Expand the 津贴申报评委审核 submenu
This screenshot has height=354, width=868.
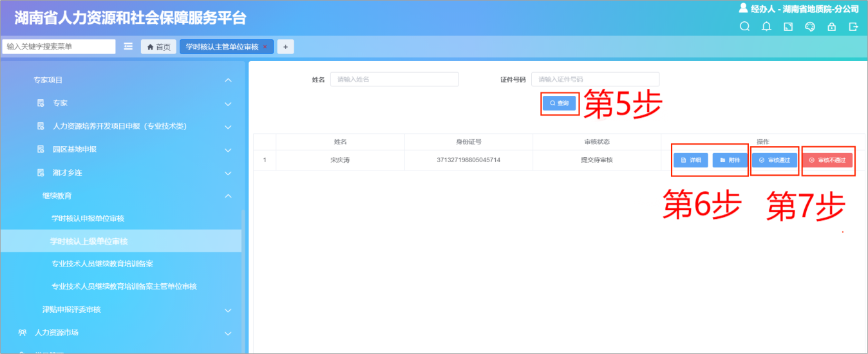(227, 310)
